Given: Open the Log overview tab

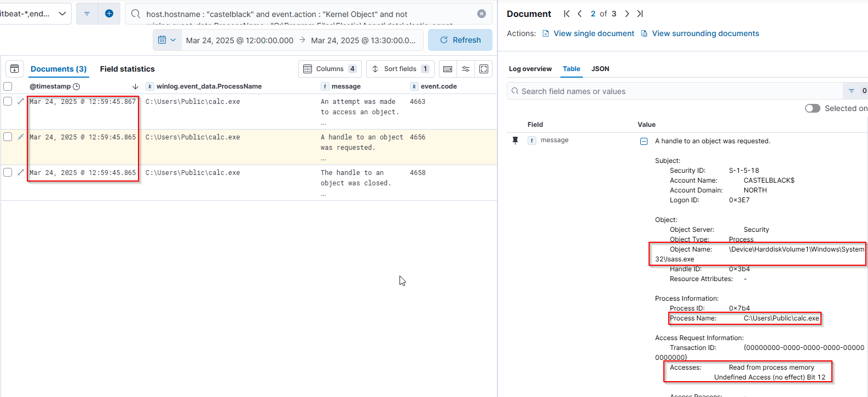Looking at the screenshot, I should click(530, 69).
